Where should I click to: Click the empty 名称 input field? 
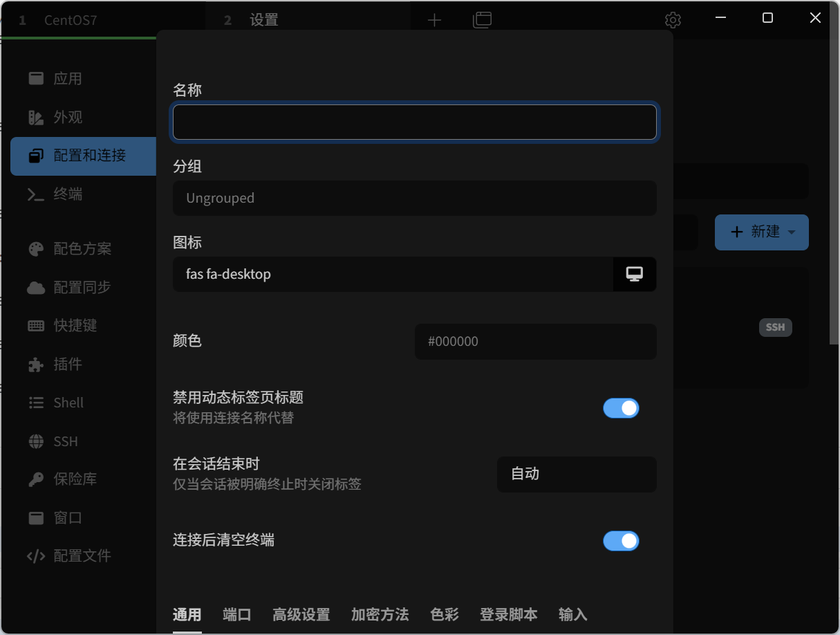coord(415,122)
